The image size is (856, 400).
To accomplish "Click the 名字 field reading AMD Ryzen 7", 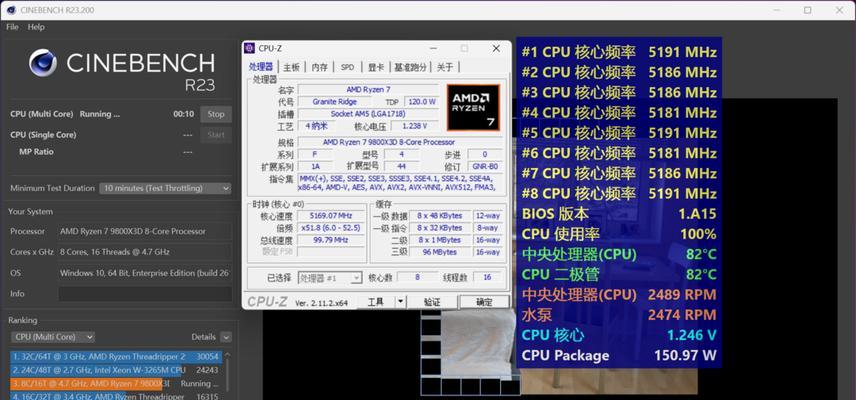I will [368, 89].
